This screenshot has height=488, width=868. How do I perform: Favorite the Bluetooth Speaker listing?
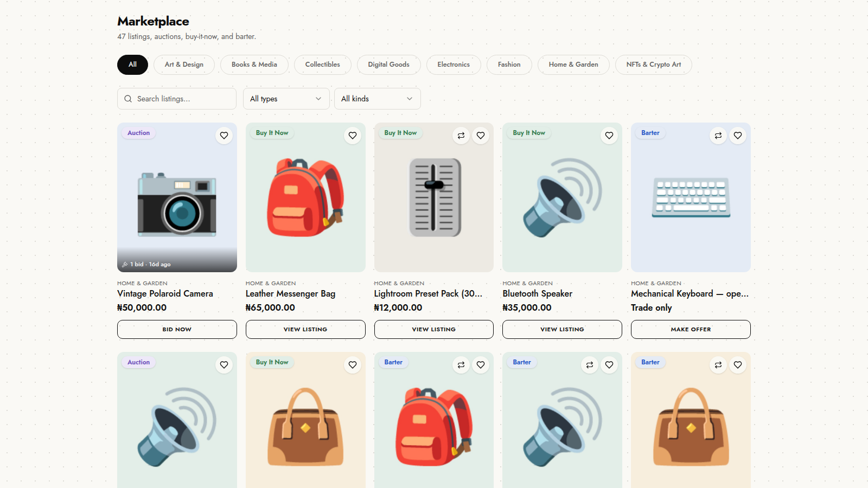pos(609,136)
